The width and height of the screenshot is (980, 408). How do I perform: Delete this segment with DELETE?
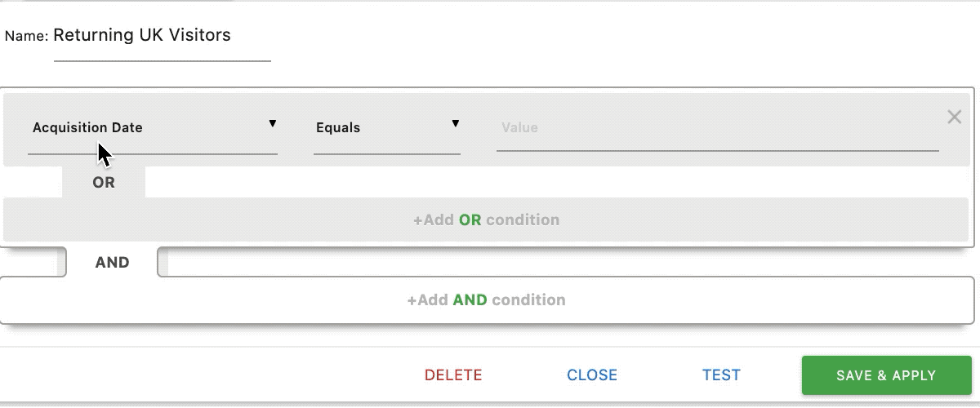pyautogui.click(x=453, y=375)
